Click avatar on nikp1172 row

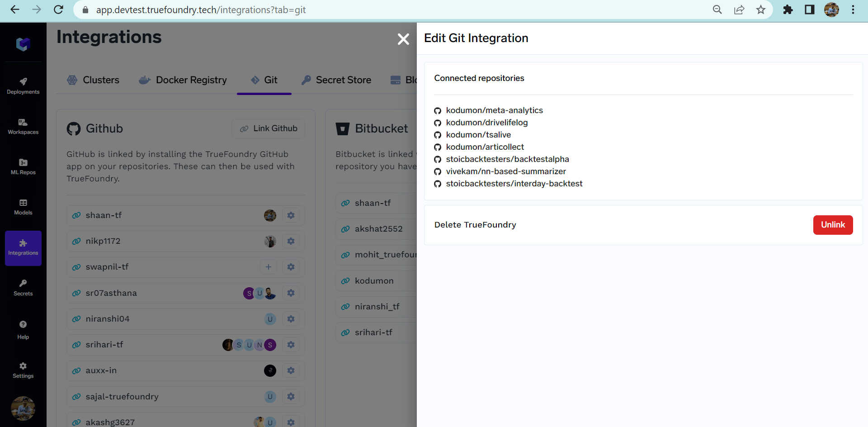pyautogui.click(x=270, y=241)
